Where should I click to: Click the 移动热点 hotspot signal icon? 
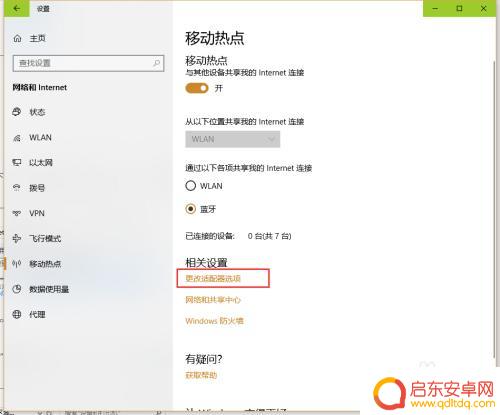click(17, 264)
